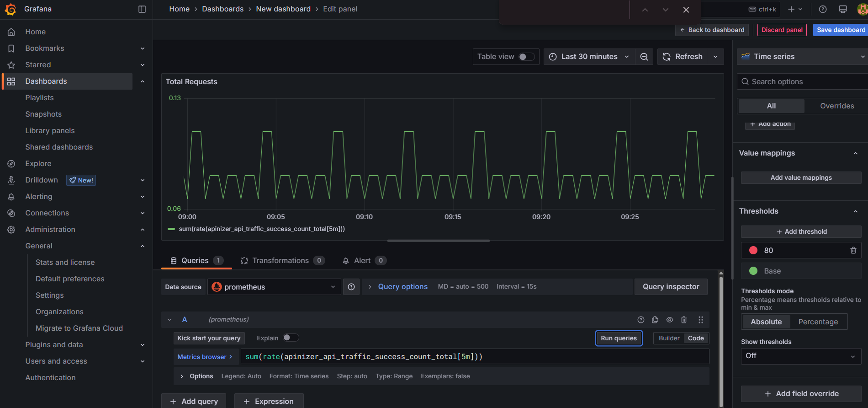Click the Connections sidebar icon
868x408 pixels.
coord(11,213)
